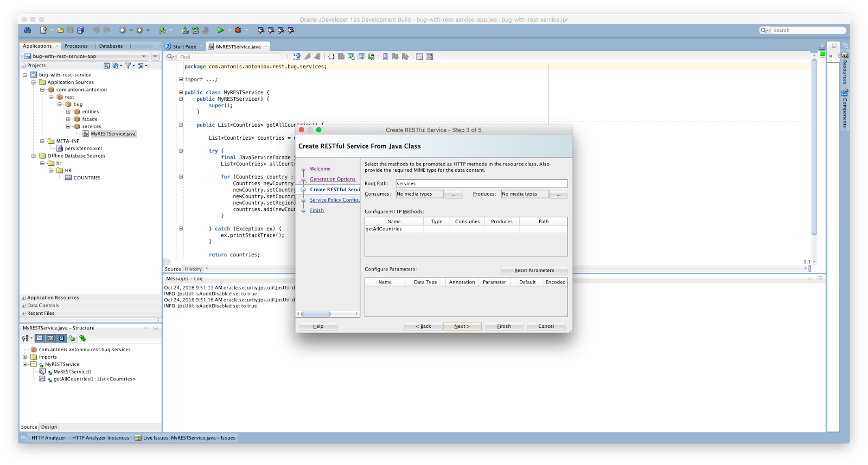Collapse the bug-with-rest-service project node
Image resolution: width=868 pixels, height=465 pixels.
25,75
